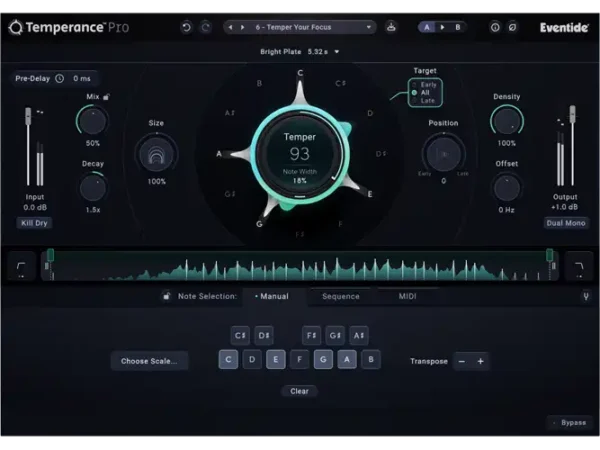This screenshot has height=450, width=600.
Task: Click the low cut filter icon
Action: (x=21, y=266)
